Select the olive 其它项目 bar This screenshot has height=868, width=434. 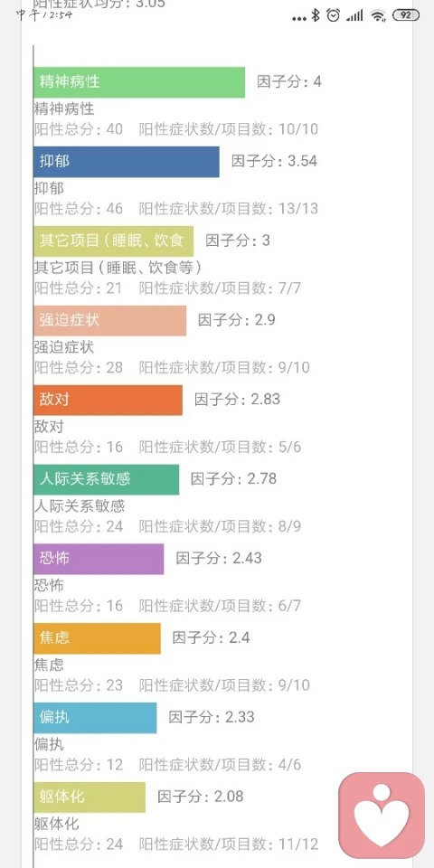pyautogui.click(x=114, y=241)
